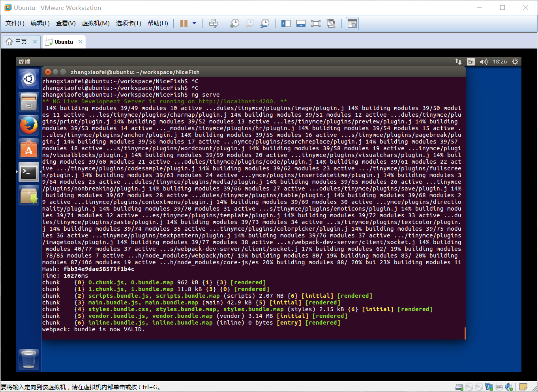
Task: Open the 18:26 clock indicator
Action: 500,62
